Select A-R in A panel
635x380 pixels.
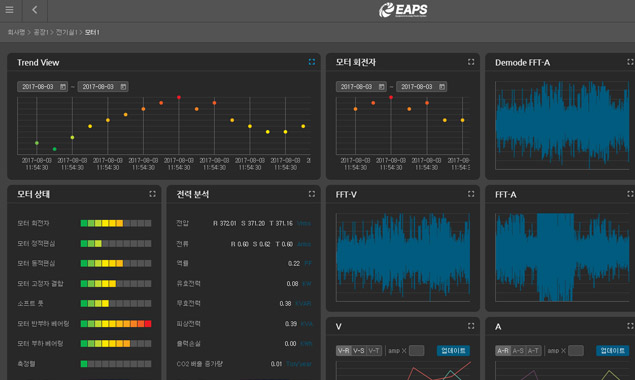coord(503,351)
